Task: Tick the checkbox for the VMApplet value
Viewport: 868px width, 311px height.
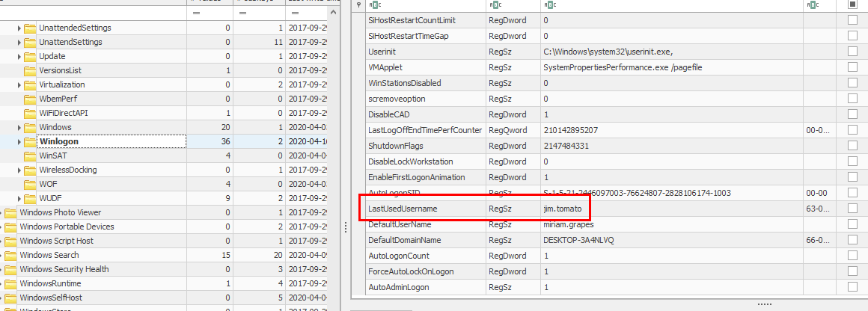Action: (x=852, y=67)
